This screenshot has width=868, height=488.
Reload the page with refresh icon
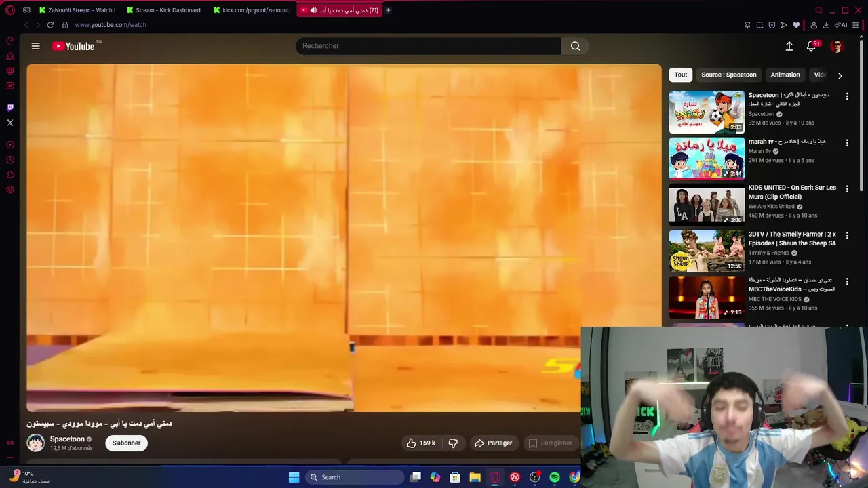50,25
